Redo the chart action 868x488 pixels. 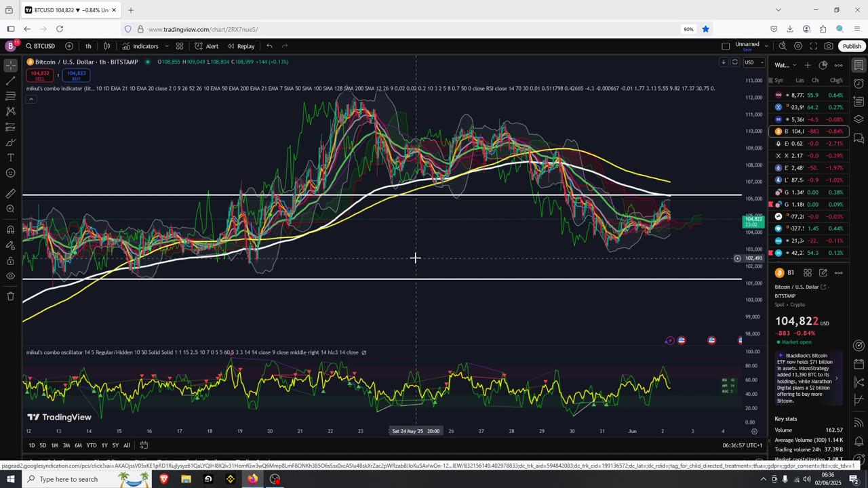coord(285,46)
